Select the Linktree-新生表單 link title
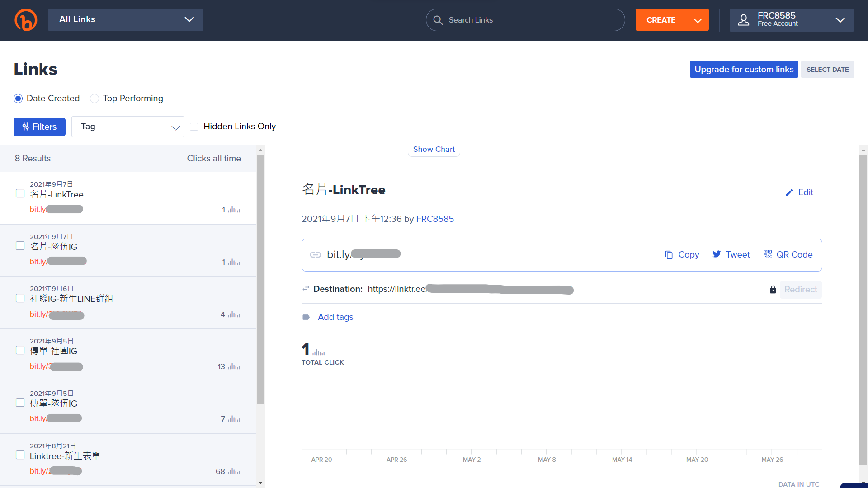The image size is (868, 488). pyautogui.click(x=65, y=456)
